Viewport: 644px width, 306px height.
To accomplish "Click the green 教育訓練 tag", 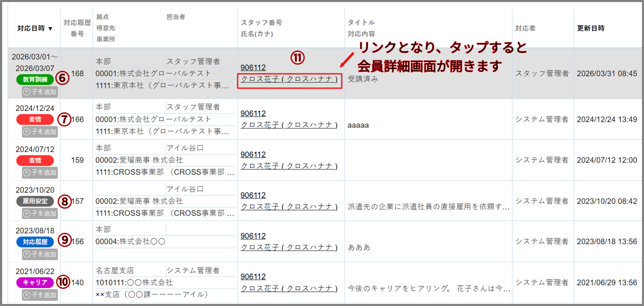I will (35, 79).
